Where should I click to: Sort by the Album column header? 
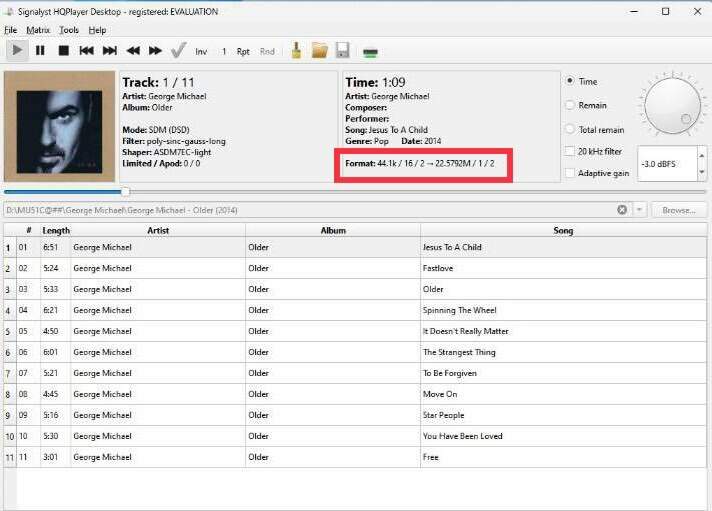click(x=333, y=230)
